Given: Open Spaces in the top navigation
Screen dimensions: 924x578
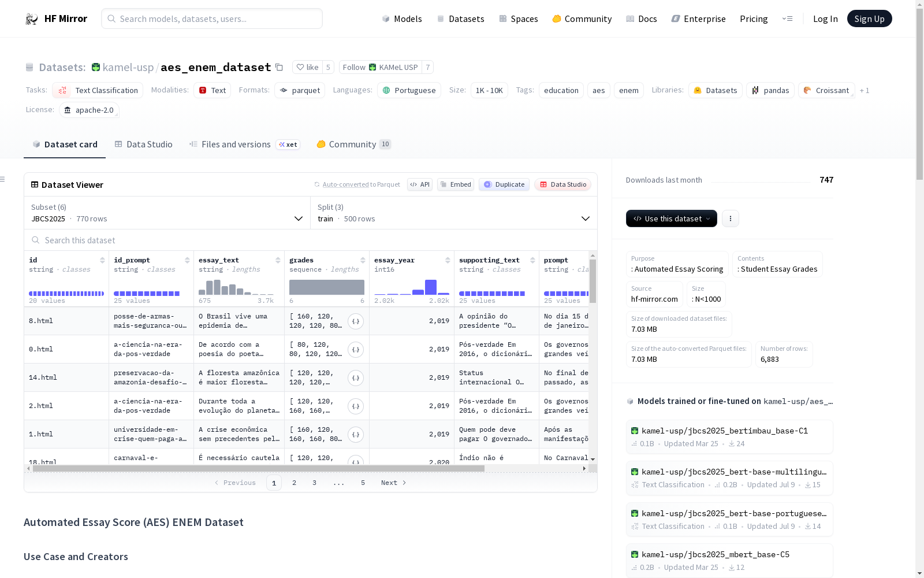Looking at the screenshot, I should coord(519,18).
